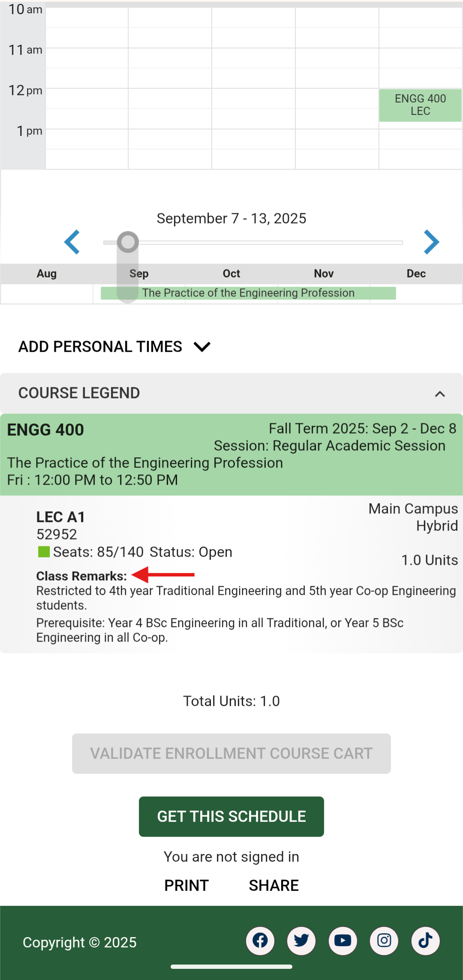The width and height of the screenshot is (463, 980).
Task: Click the green seats availability square
Action: point(43,552)
